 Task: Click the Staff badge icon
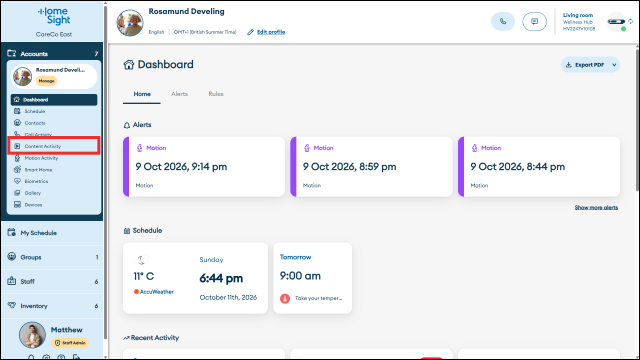tap(11, 281)
